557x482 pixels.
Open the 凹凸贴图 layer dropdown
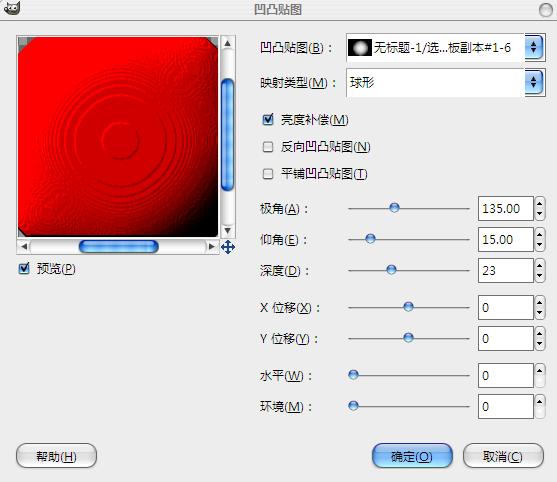point(445,48)
